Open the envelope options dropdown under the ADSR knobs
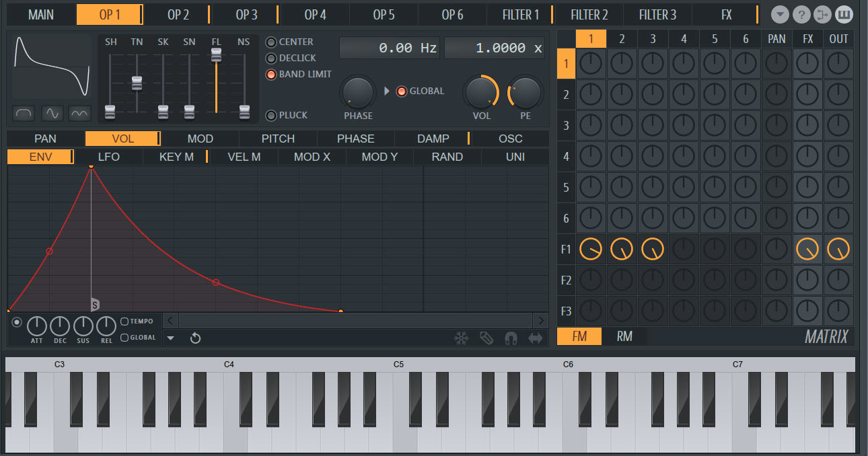This screenshot has width=868, height=456. click(172, 338)
